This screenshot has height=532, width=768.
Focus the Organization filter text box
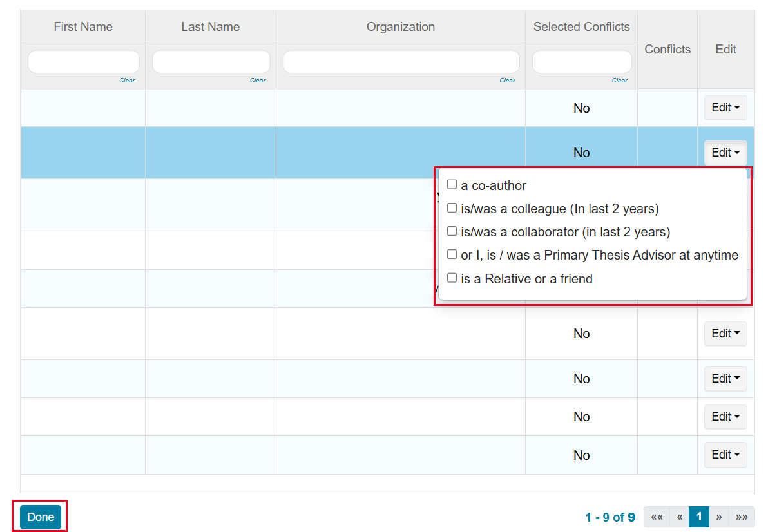pyautogui.click(x=401, y=62)
